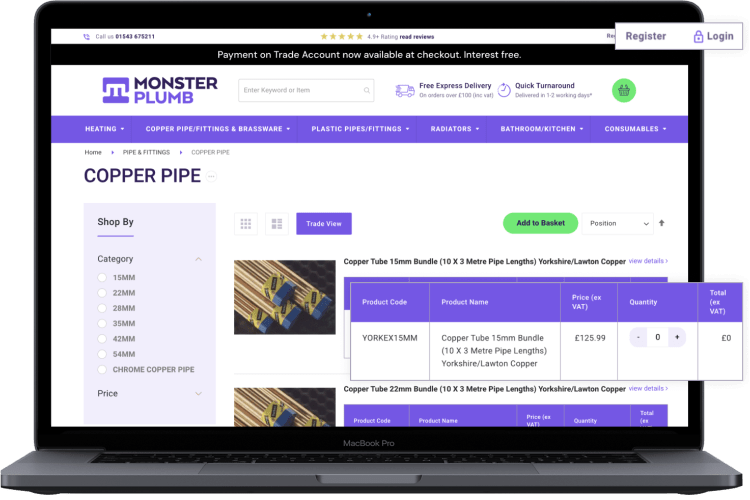Click the phone icon beside Call us
Image resolution: width=750 pixels, height=500 pixels.
click(87, 36)
